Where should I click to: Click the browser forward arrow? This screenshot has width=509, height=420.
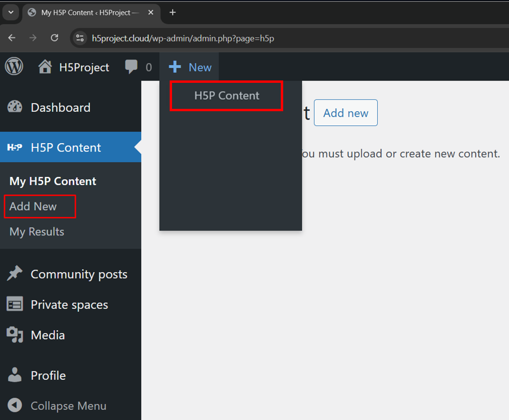click(x=33, y=38)
